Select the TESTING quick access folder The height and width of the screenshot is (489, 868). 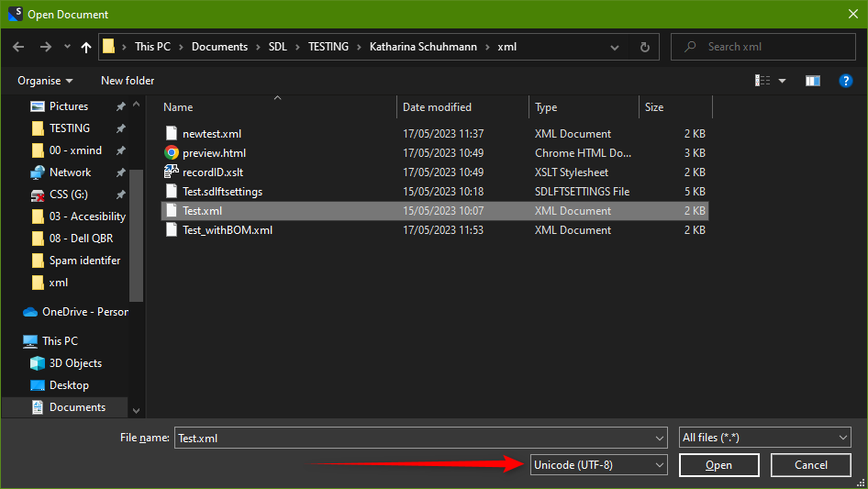[x=69, y=128]
